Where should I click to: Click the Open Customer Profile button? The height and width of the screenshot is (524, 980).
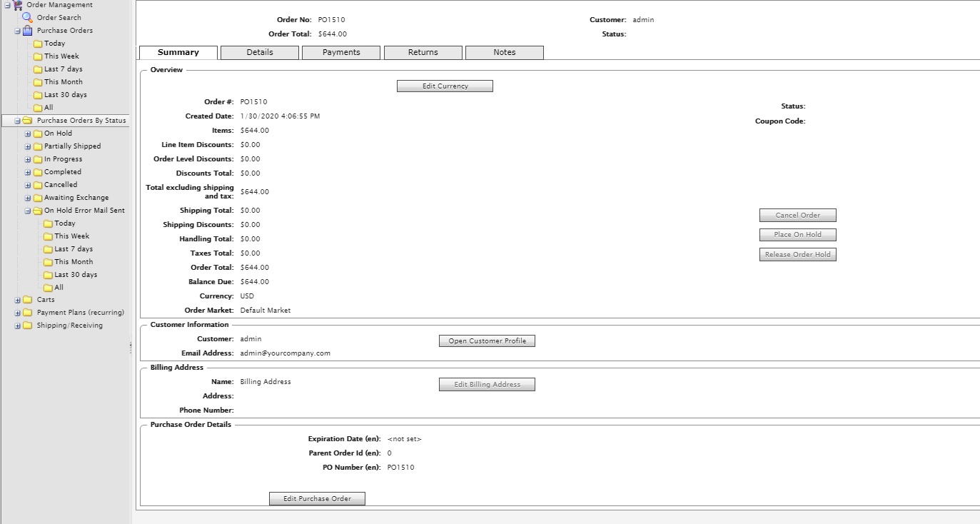tap(487, 341)
